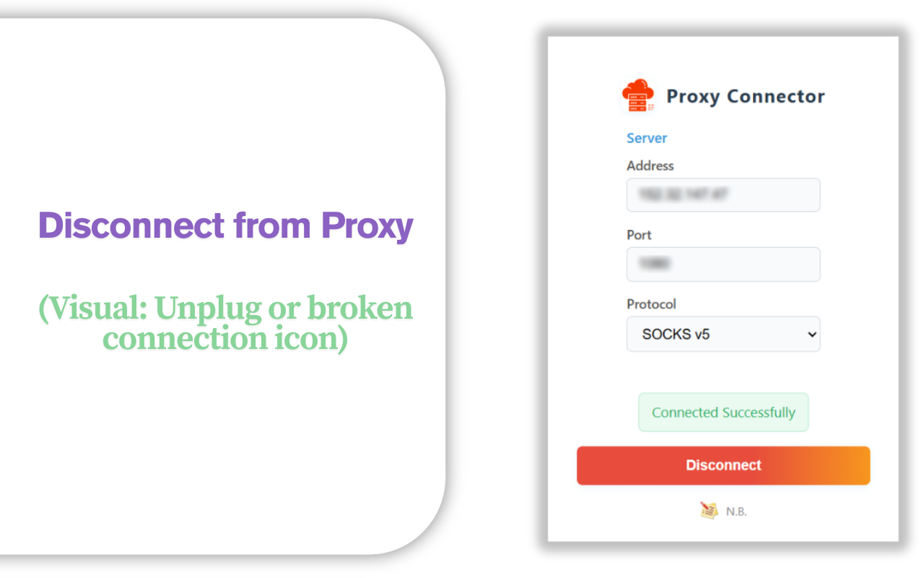Select the Port input field
Screen dimensions: 924x578
[x=723, y=264]
